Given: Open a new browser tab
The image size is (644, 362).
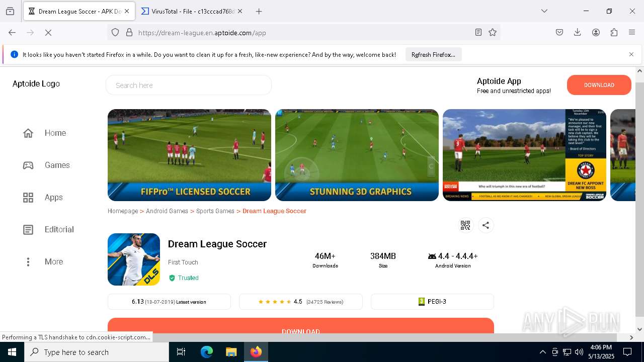Looking at the screenshot, I should click(259, 11).
